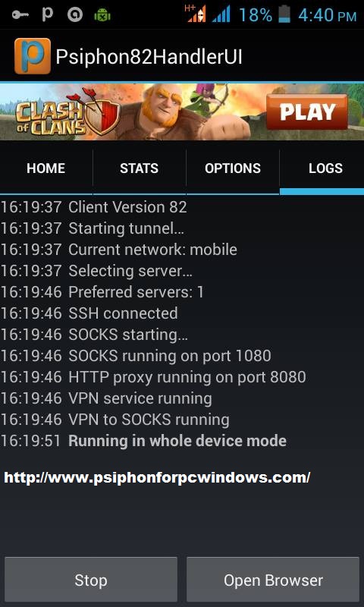The height and width of the screenshot is (607, 364).
Task: Click PLAY on the Clash of Clans ad
Action: (308, 112)
